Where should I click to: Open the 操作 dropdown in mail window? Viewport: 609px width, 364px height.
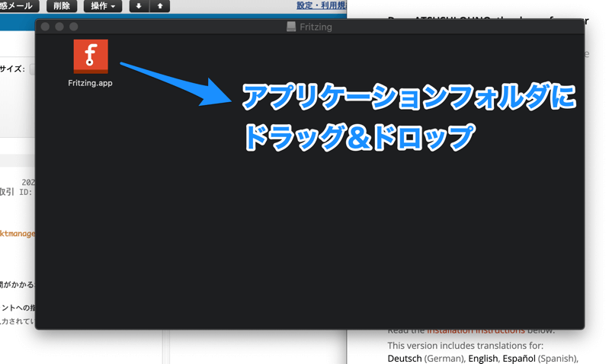tap(103, 6)
